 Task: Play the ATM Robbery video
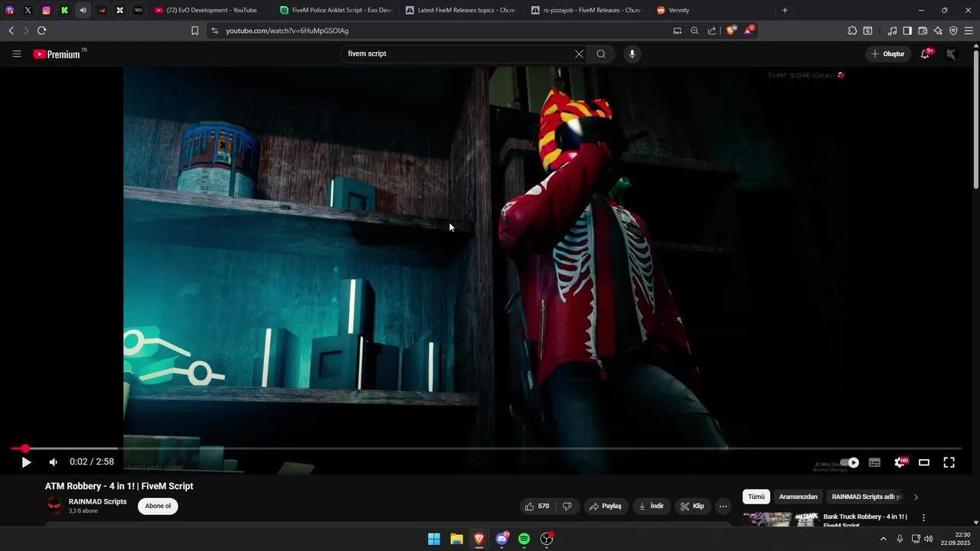[x=26, y=462]
